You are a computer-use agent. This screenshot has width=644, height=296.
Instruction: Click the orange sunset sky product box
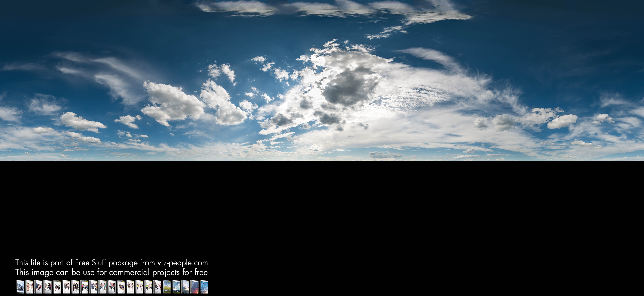pos(185,287)
